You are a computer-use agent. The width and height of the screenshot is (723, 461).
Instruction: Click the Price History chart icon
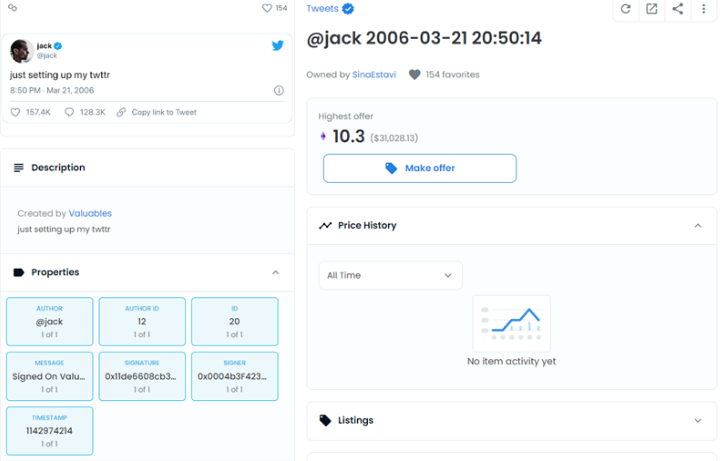click(326, 225)
